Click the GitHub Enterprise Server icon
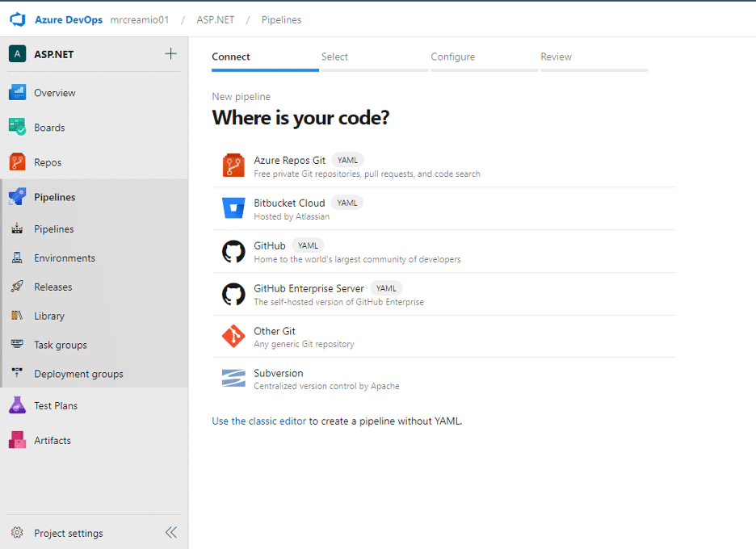The image size is (756, 549). (233, 294)
